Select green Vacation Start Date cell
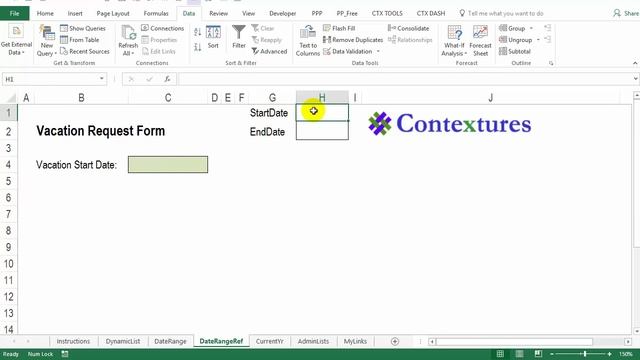 (168, 164)
